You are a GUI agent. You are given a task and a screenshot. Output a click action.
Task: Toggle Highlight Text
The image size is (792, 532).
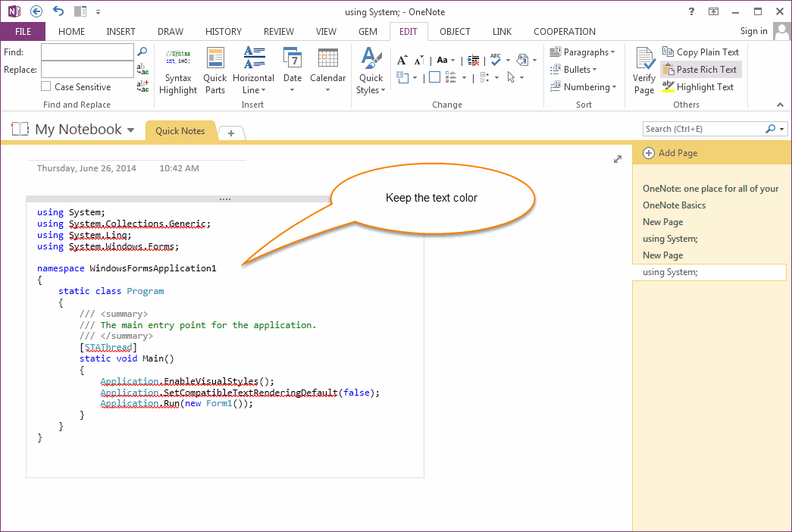(697, 86)
